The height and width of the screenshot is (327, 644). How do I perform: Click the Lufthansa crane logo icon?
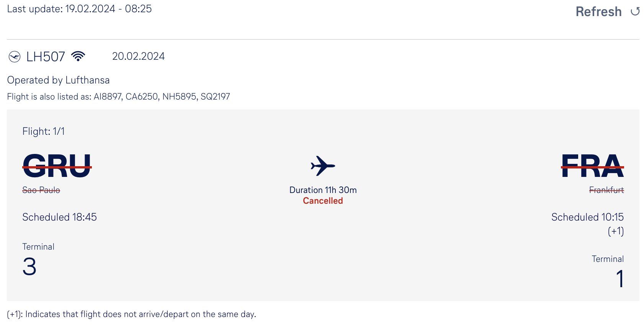coord(15,57)
